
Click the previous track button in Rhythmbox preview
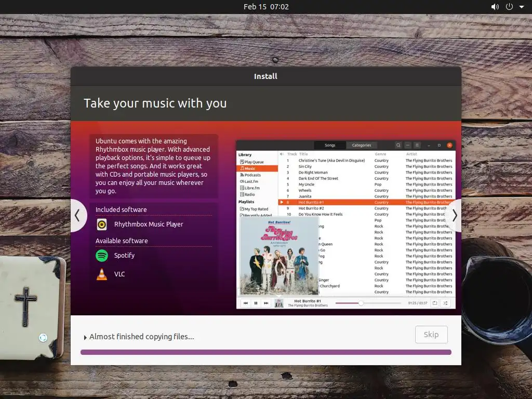[x=246, y=303]
